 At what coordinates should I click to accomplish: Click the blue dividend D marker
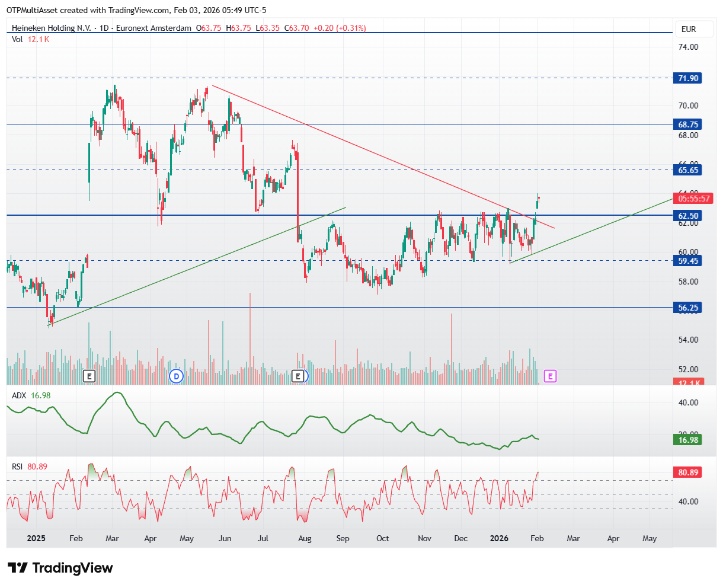pyautogui.click(x=175, y=376)
